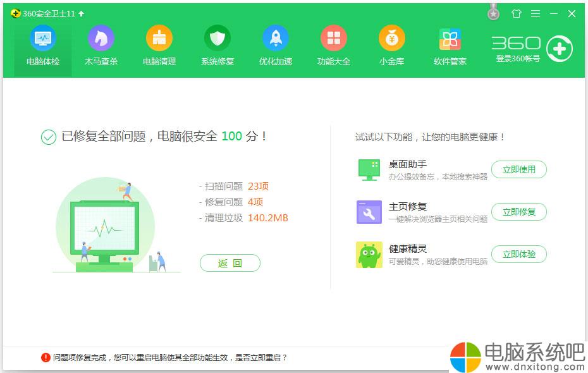Click 立即体验 for 健康精灵
Viewport: 588px width, 373px height.
point(519,254)
